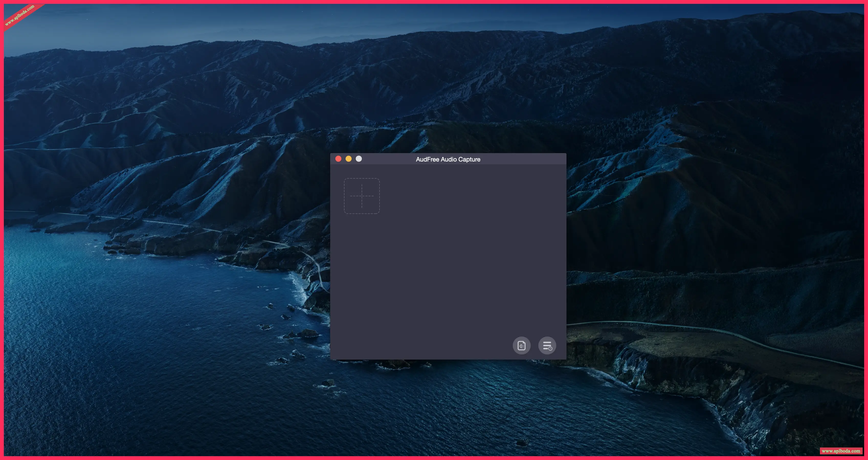Open the recording history list icon
868x460 pixels.
(x=547, y=346)
